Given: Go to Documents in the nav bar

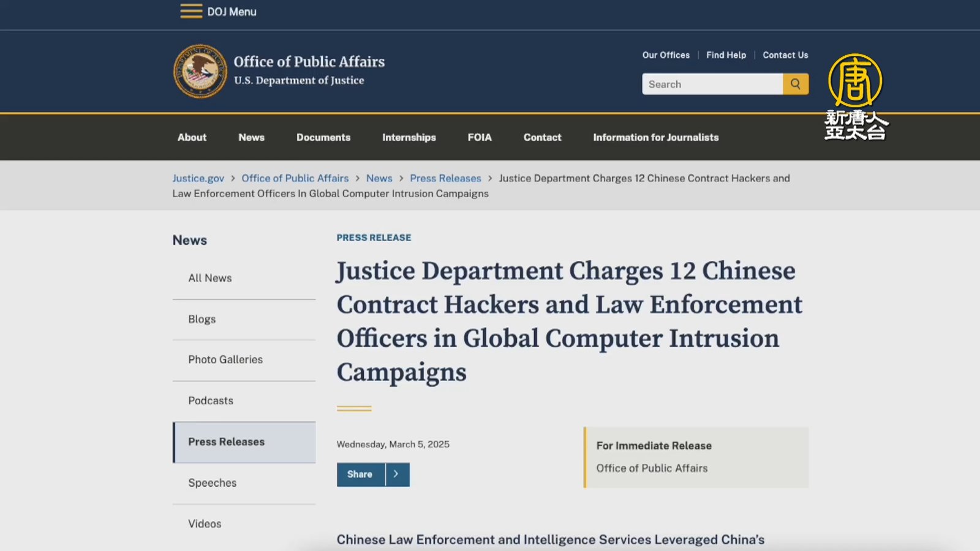Looking at the screenshot, I should [x=323, y=138].
